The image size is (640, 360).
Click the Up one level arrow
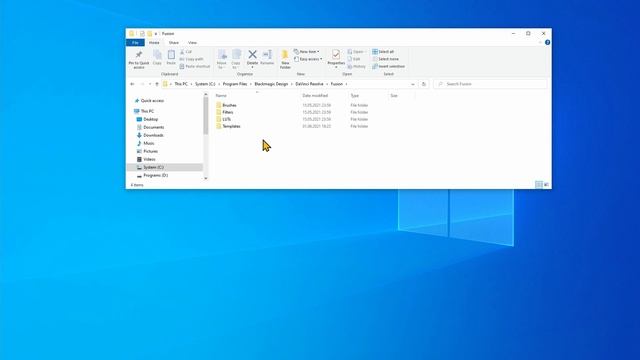(157, 84)
